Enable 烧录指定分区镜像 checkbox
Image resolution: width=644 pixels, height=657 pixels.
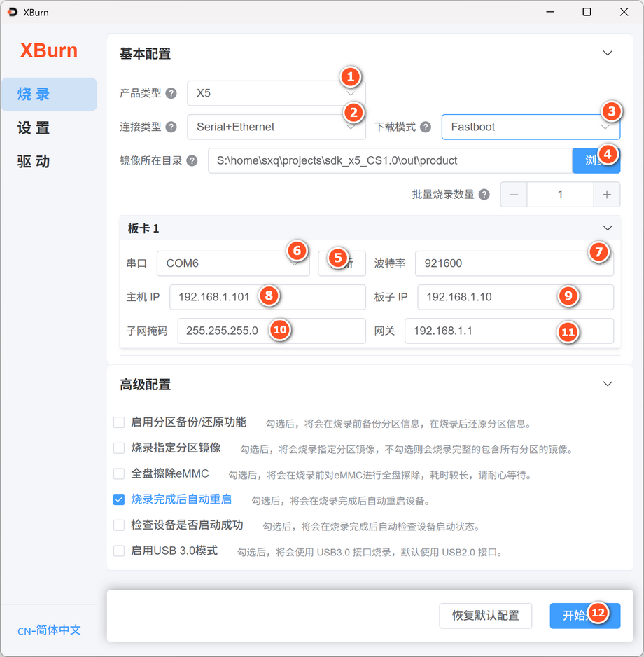[119, 448]
